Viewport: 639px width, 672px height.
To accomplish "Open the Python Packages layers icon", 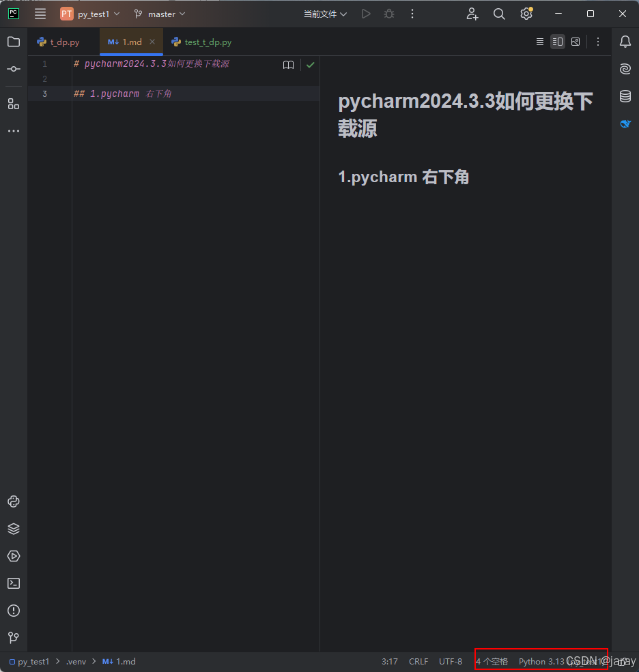I will click(x=14, y=529).
